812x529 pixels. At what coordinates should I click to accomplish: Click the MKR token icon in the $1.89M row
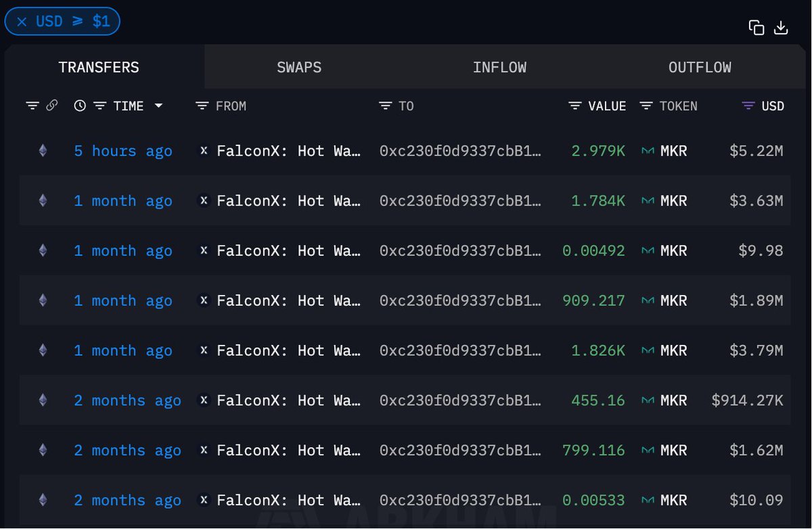pyautogui.click(x=648, y=300)
